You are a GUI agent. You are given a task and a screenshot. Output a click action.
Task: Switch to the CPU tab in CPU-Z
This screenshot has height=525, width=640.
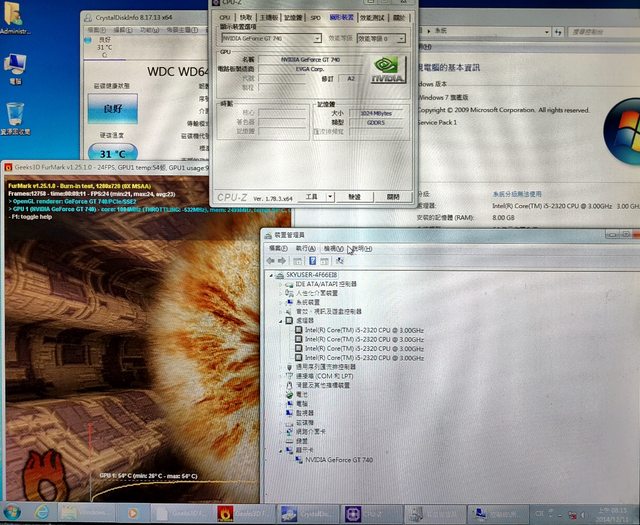pos(224,17)
